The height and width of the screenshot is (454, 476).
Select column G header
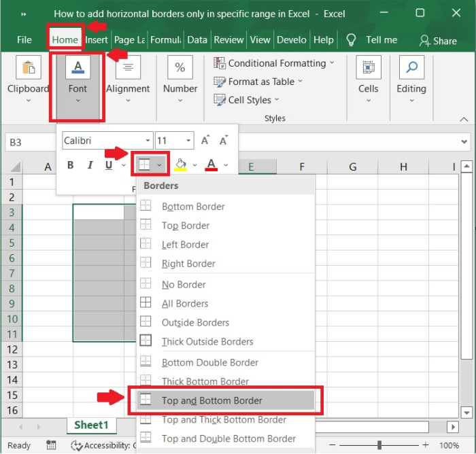(x=352, y=167)
